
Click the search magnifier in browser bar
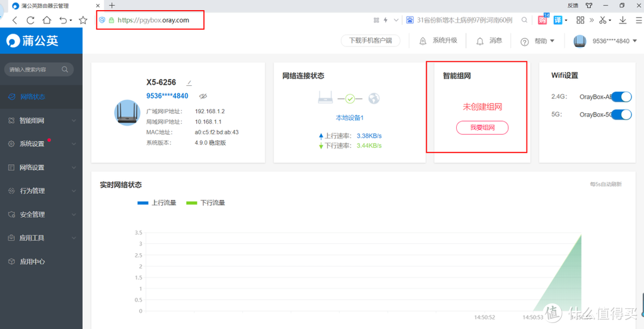point(525,20)
